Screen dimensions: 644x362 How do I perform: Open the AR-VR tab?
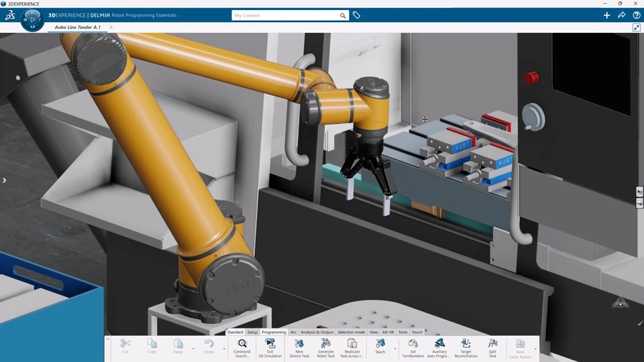(x=388, y=332)
